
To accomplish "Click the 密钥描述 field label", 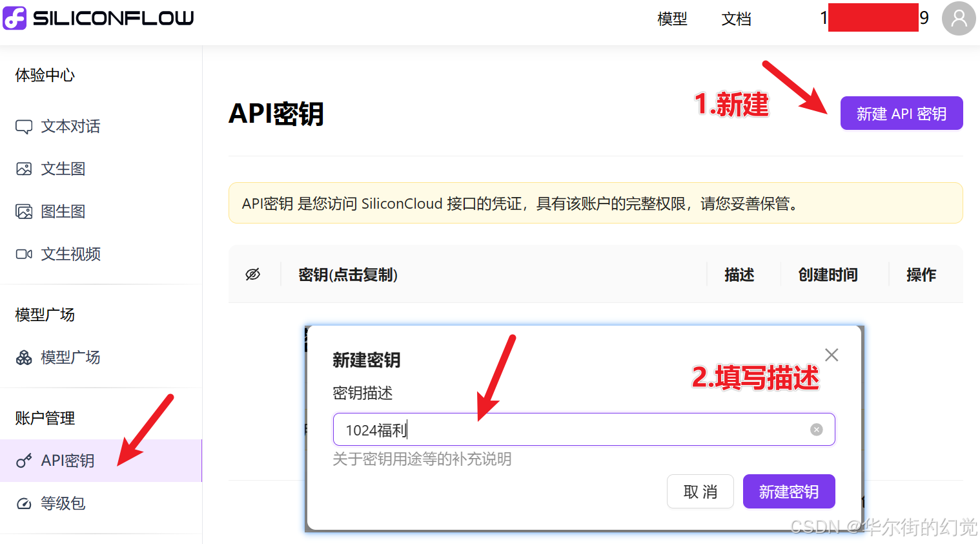I will [x=363, y=393].
